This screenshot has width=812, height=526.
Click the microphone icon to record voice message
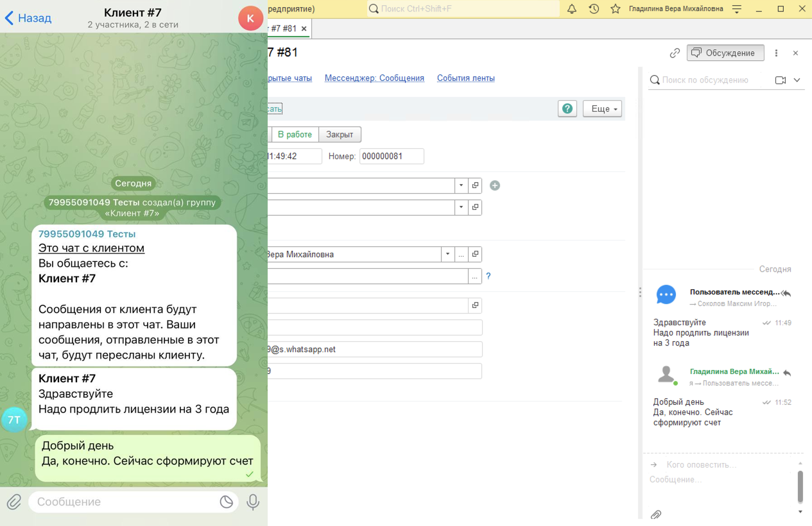253,502
